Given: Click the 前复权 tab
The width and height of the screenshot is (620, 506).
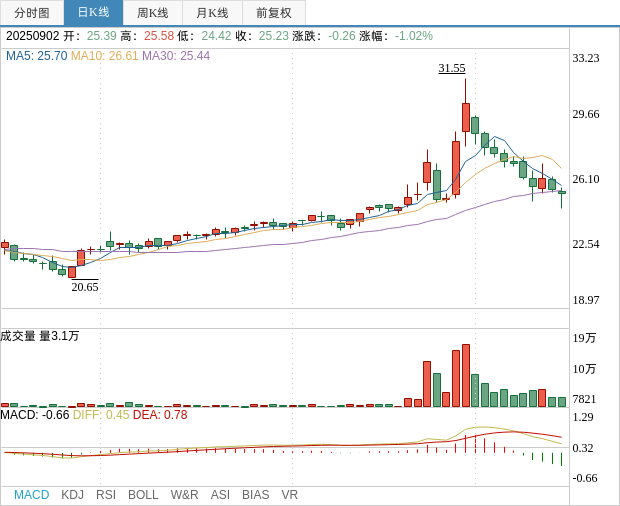Looking at the screenshot, I should coord(274,13).
